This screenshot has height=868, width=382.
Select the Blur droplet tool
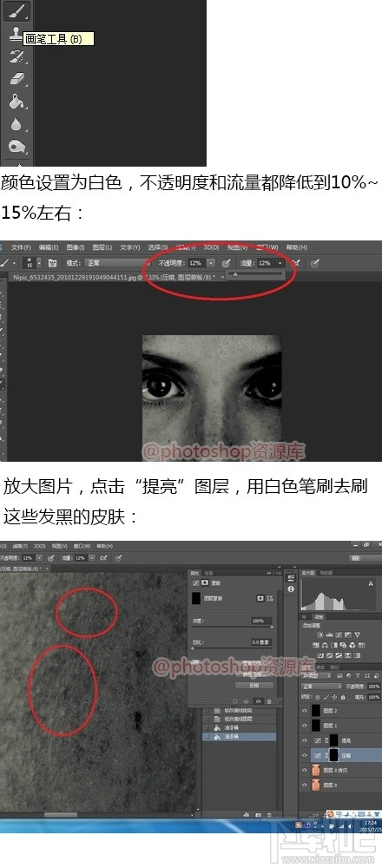16,124
